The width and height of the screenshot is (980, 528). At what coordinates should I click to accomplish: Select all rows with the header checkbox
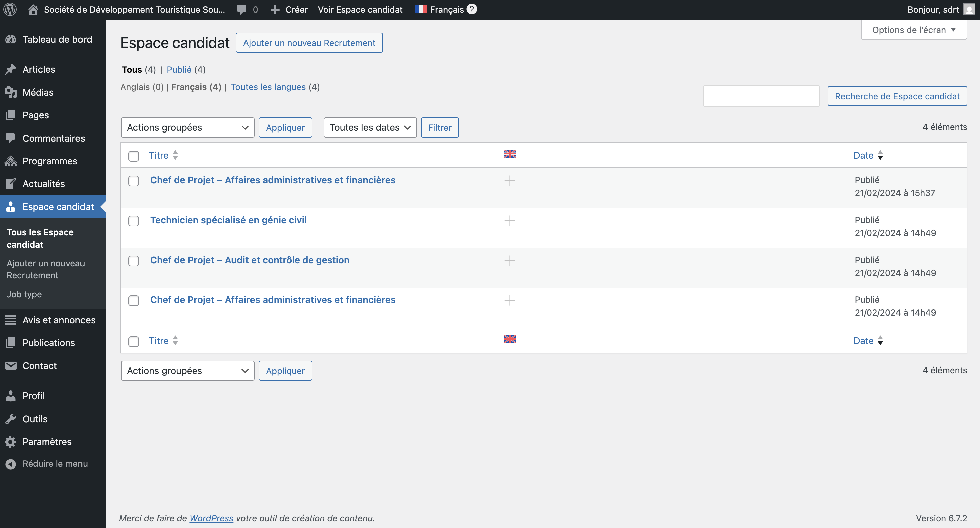tap(134, 156)
